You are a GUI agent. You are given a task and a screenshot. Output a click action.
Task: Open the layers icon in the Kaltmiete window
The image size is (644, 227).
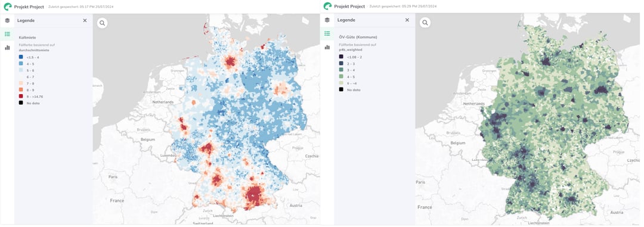pos(7,20)
